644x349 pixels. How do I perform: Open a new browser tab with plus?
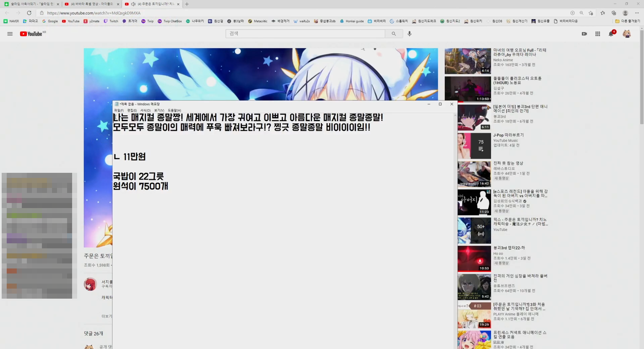[187, 4]
